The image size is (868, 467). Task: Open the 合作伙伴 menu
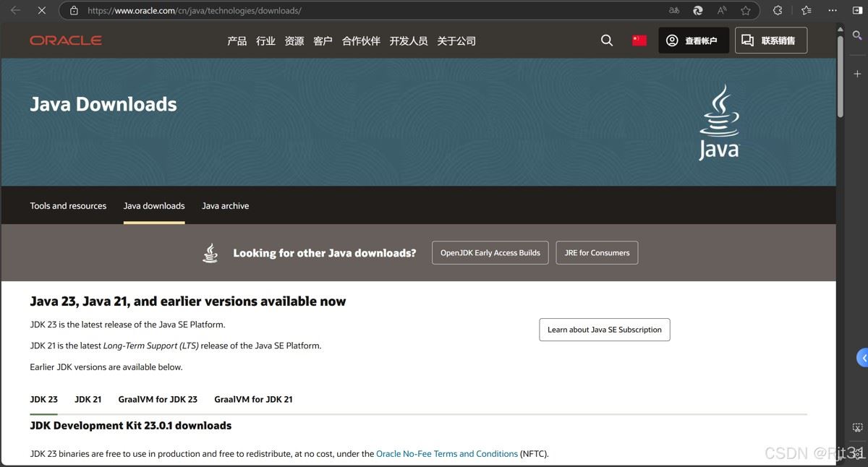point(361,41)
